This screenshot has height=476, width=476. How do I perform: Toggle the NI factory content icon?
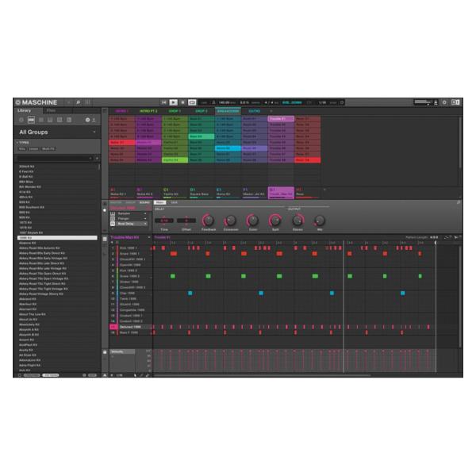pyautogui.click(x=87, y=120)
